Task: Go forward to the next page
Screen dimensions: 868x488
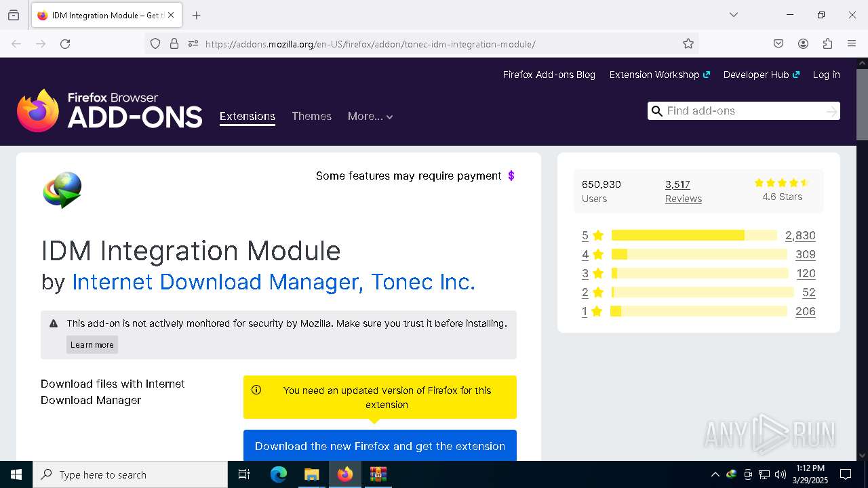Action: (x=41, y=43)
